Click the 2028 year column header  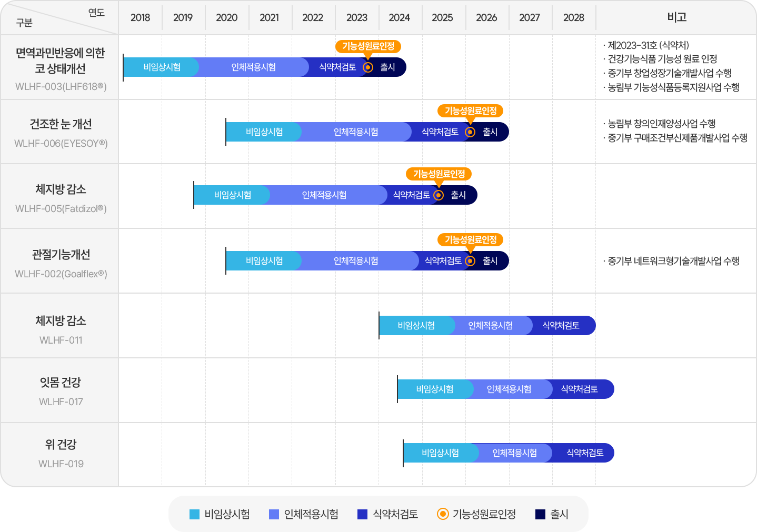573,18
